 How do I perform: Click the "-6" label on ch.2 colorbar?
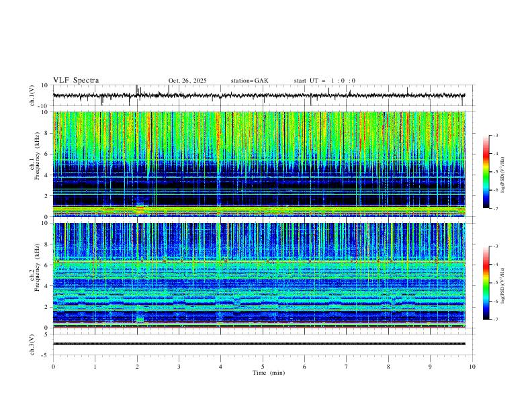(495, 301)
